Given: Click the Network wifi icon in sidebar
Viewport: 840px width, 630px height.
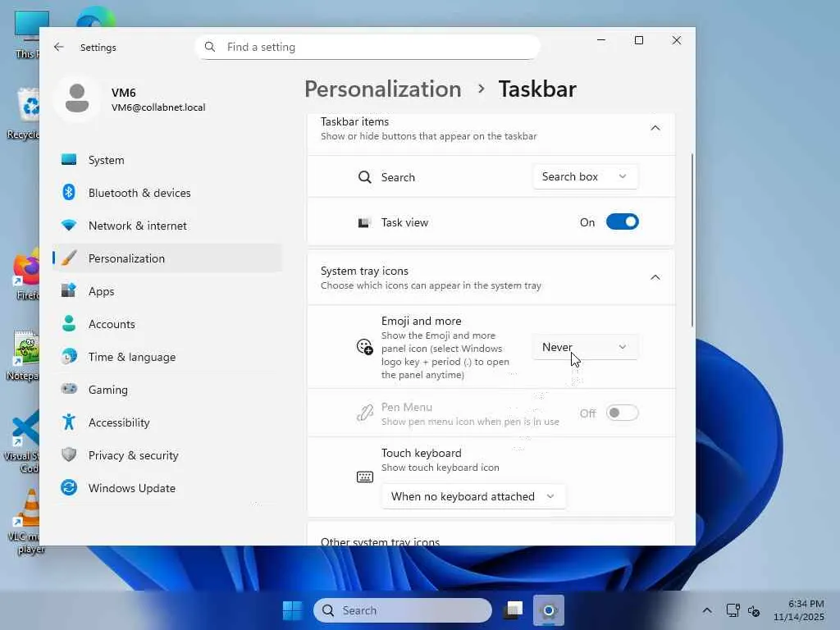Looking at the screenshot, I should tap(69, 226).
